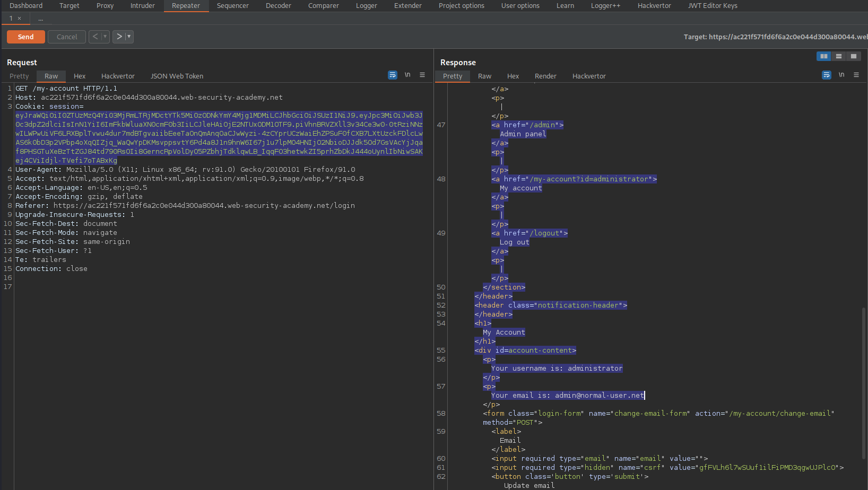868x490 pixels.
Task: Switch to the Target tab
Action: 70,6
